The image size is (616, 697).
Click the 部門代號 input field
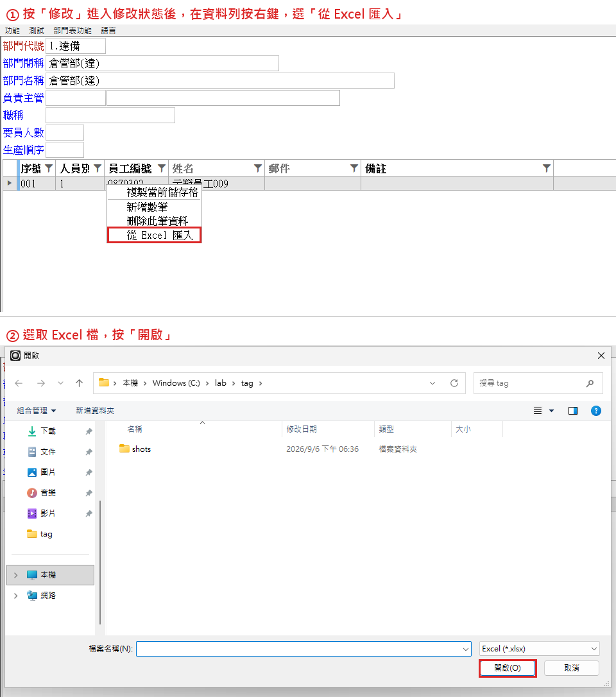76,46
